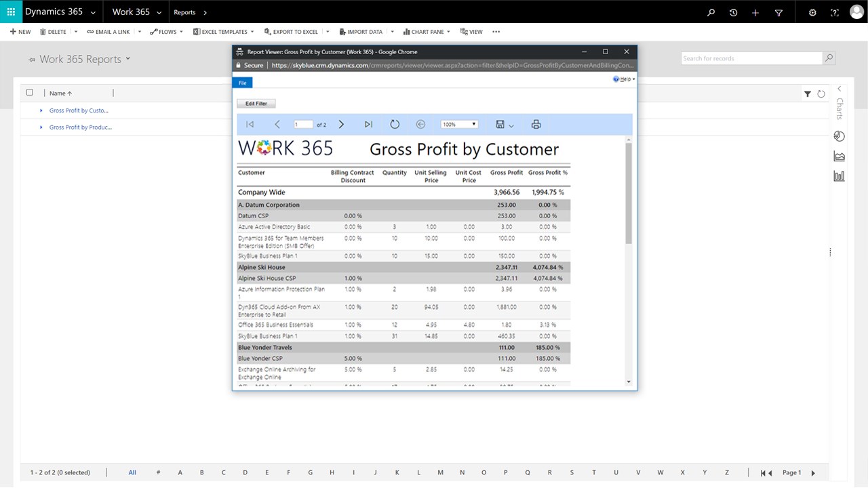
Task: Filter records by letter M
Action: [440, 473]
